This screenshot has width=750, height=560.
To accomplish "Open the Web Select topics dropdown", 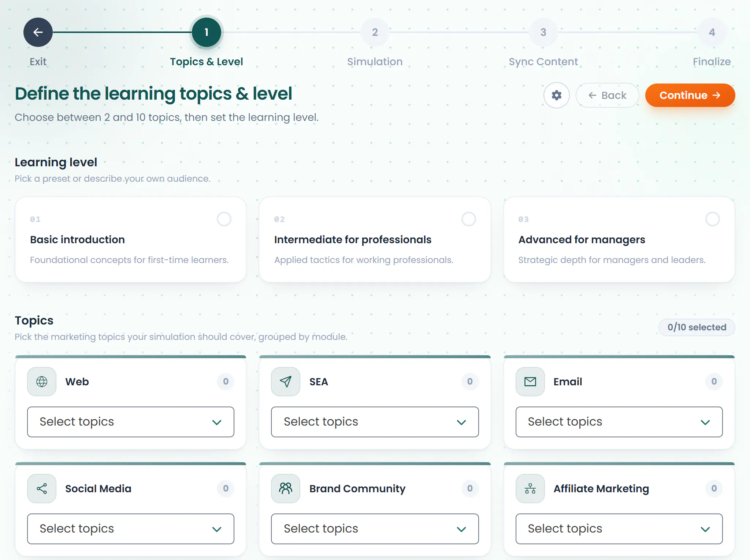I will tap(131, 422).
